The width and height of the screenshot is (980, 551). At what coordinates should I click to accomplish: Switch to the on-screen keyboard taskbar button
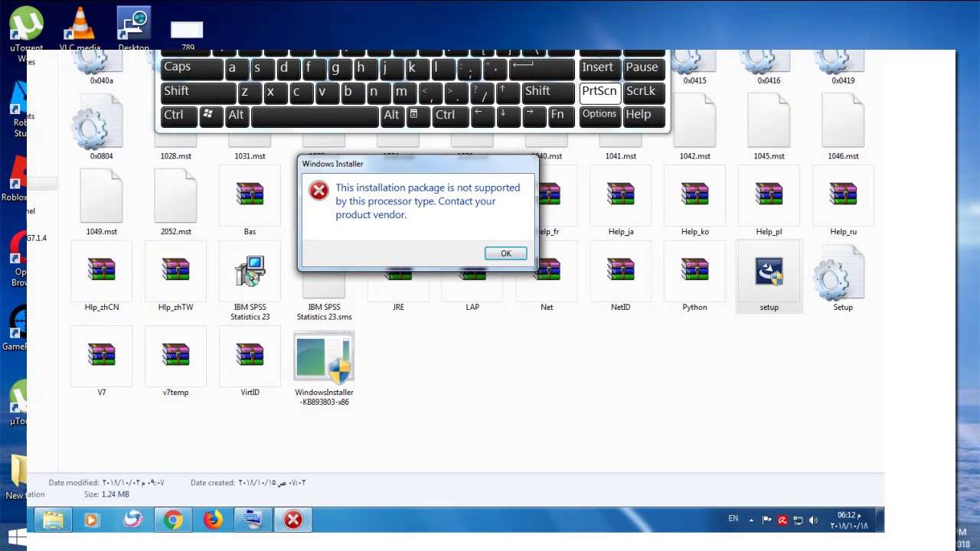253,520
